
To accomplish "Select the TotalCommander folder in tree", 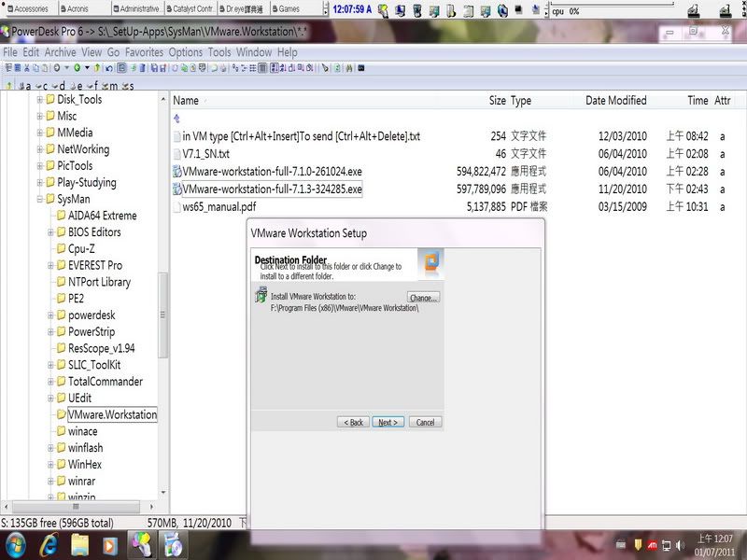I will pyautogui.click(x=105, y=382).
